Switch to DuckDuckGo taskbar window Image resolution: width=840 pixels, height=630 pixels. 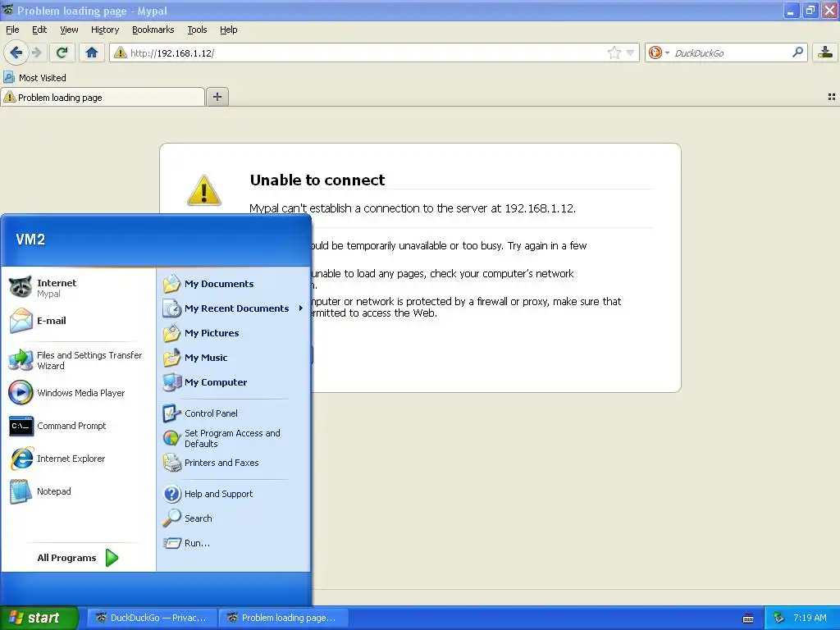tap(152, 618)
